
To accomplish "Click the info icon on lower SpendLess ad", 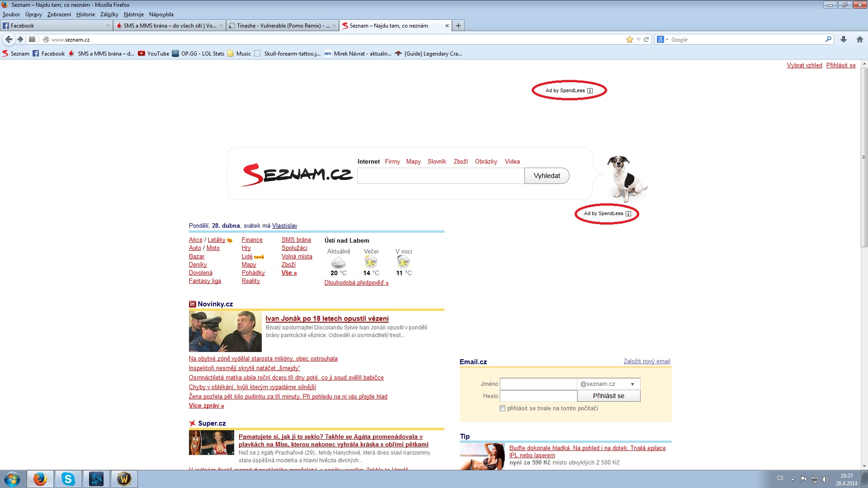I will point(628,214).
